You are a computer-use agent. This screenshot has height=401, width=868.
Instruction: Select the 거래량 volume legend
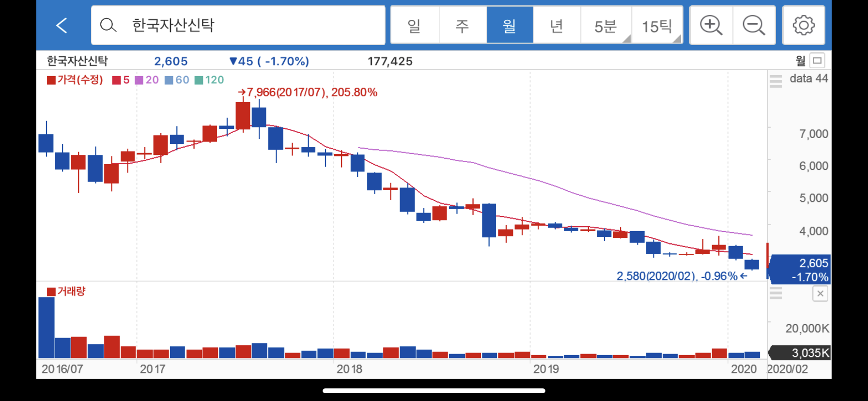pos(66,291)
